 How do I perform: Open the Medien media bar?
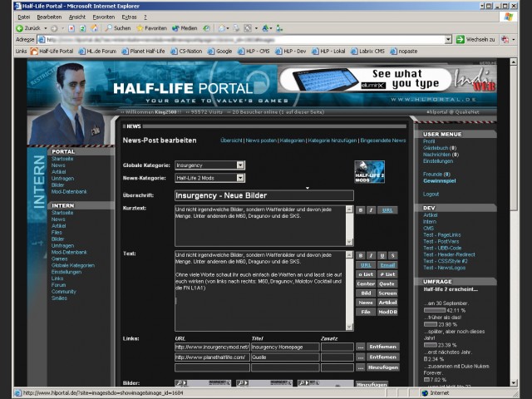185,28
